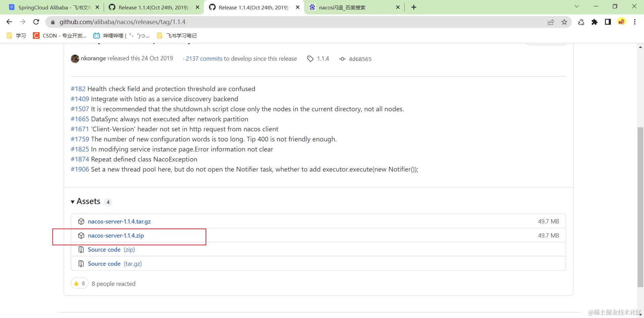Bookmark this page with the star icon
This screenshot has width=644, height=318.
point(564,22)
